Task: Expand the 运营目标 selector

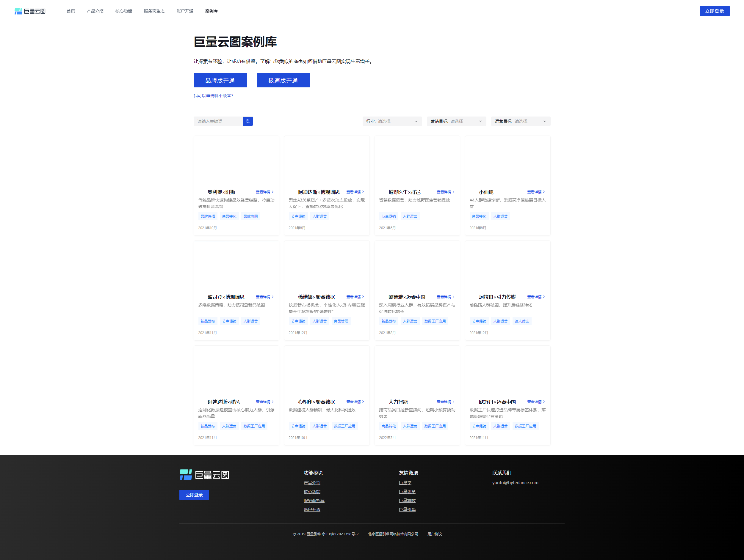Action: (x=520, y=121)
